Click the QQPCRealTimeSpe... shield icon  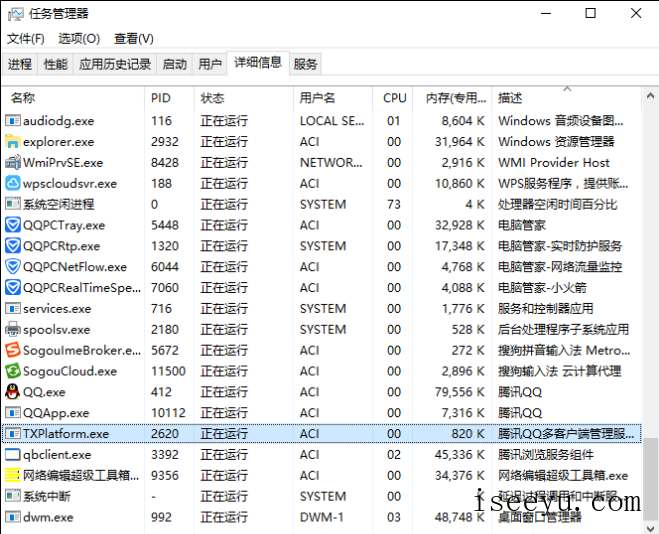pos(13,288)
